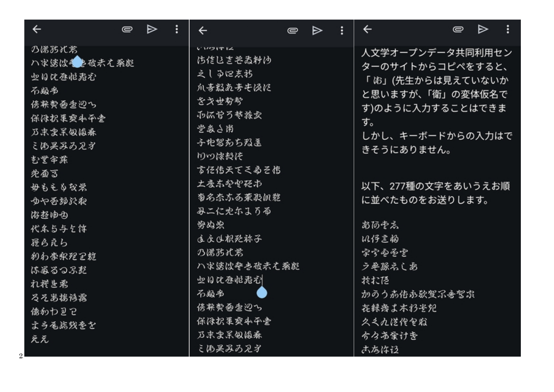554x392 pixels.
Task: Click line す)のように入力することはできま
Action: point(434,108)
